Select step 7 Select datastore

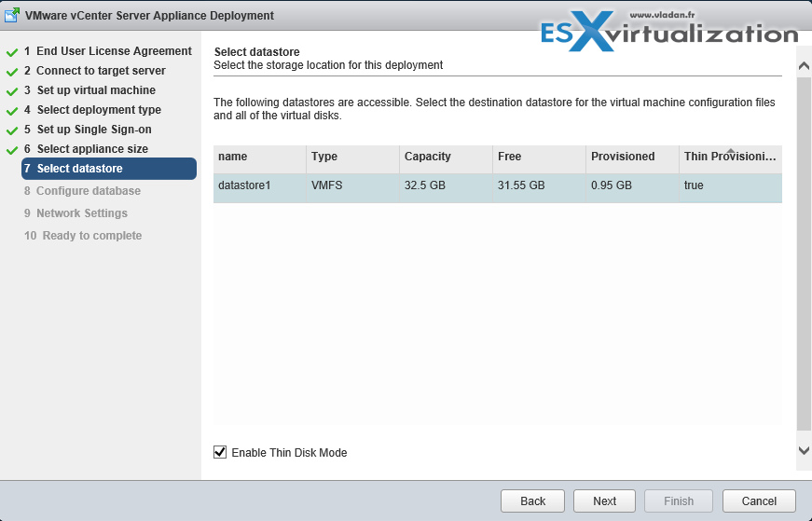click(109, 169)
